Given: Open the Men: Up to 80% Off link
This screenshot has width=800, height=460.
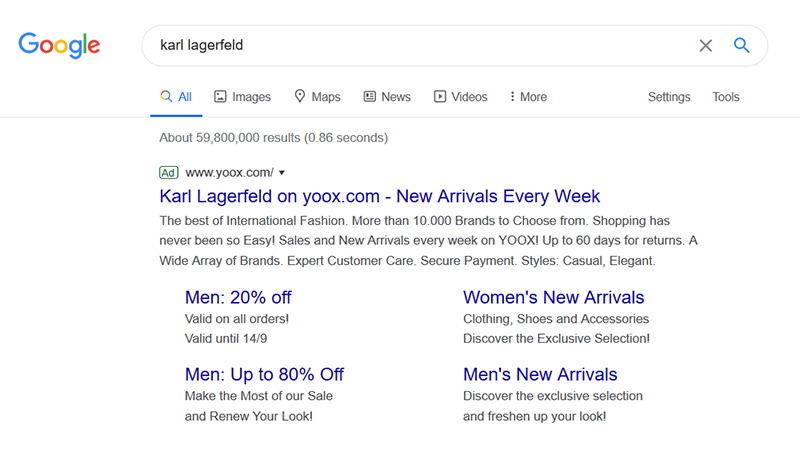Looking at the screenshot, I should (264, 374).
